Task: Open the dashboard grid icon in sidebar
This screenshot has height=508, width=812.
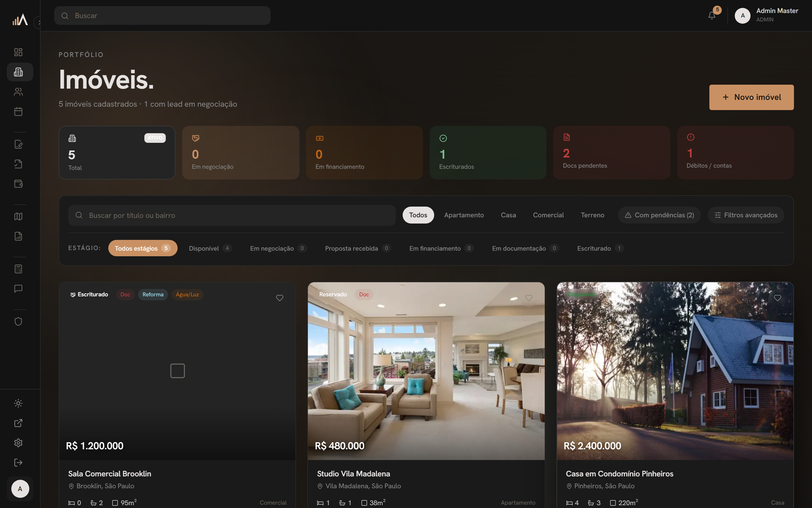Action: [18, 52]
